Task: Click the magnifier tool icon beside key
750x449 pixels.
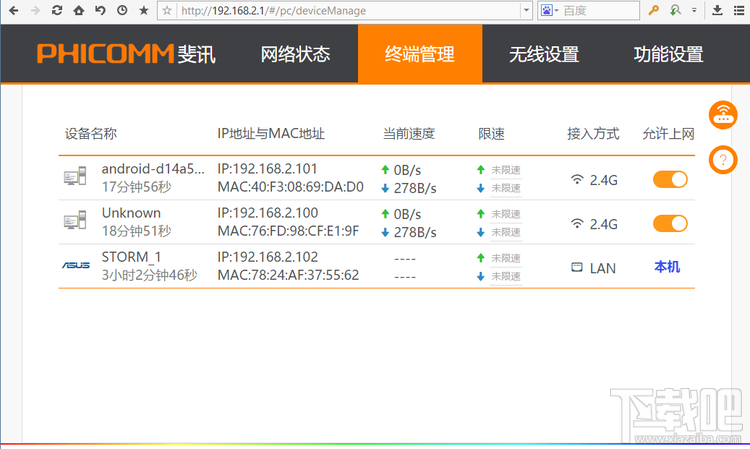Action: pos(675,10)
